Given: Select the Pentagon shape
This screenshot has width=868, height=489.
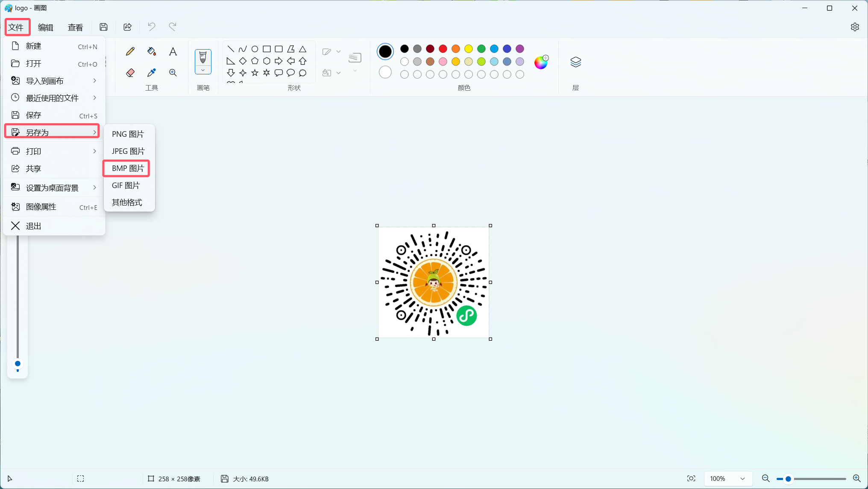Looking at the screenshot, I should click(x=255, y=61).
